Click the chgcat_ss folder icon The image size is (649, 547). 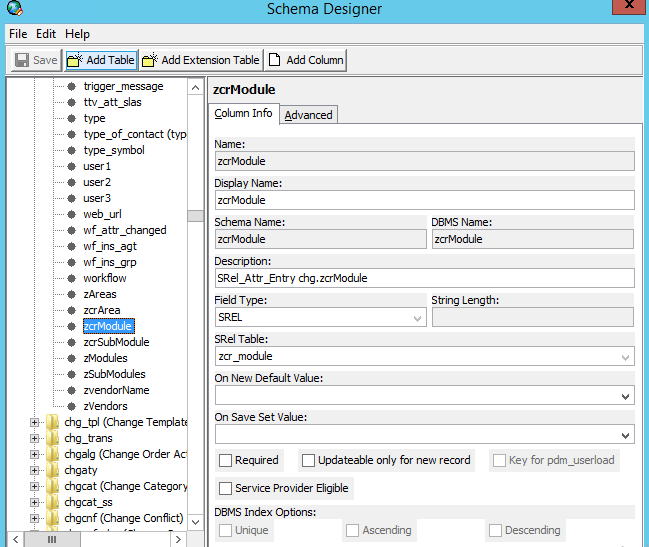pyautogui.click(x=52, y=502)
